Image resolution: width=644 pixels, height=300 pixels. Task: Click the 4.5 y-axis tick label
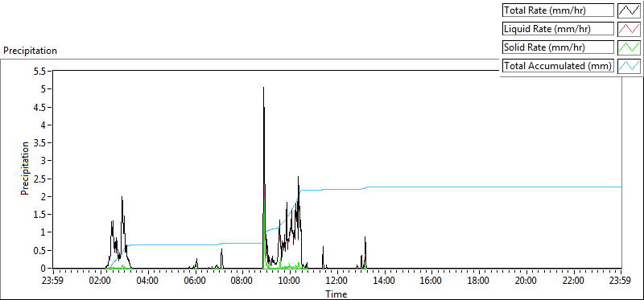click(40, 107)
